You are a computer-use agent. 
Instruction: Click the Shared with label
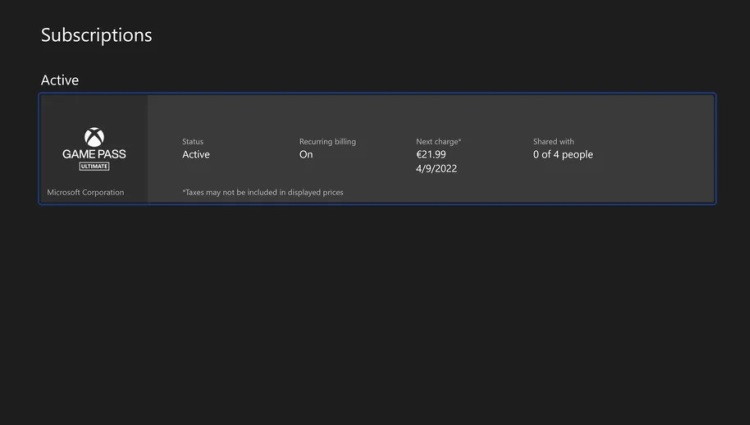553,142
